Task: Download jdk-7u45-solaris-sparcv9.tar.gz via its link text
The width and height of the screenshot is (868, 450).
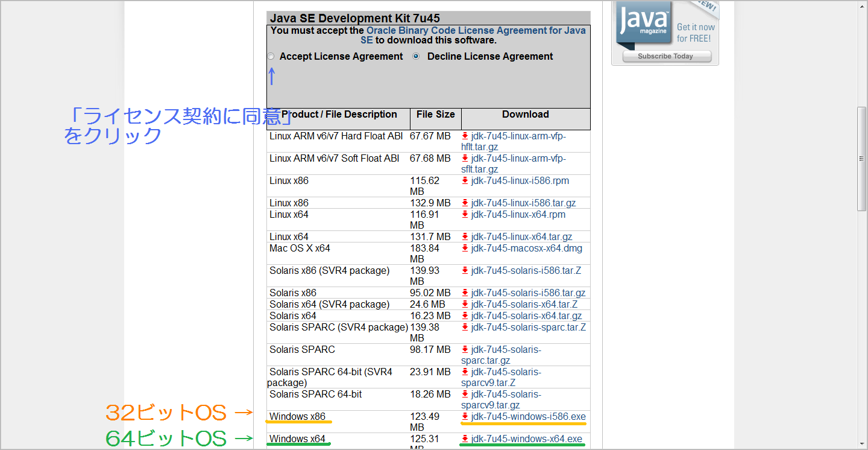Action: pyautogui.click(x=502, y=400)
